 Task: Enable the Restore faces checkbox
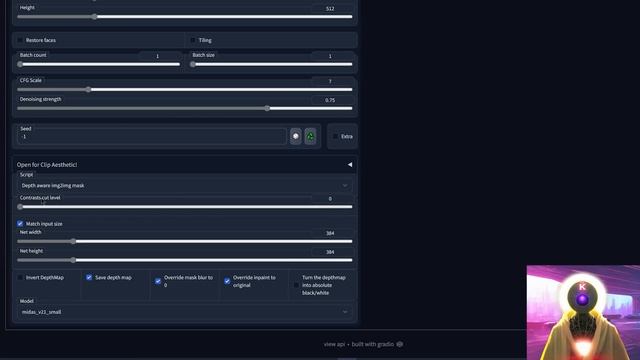20,40
